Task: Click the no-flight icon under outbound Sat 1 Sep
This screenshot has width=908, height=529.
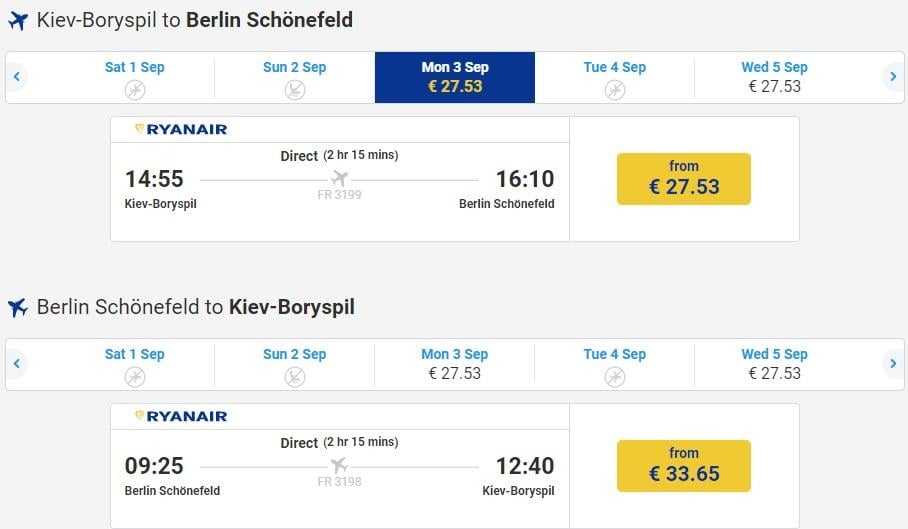Action: coord(135,90)
